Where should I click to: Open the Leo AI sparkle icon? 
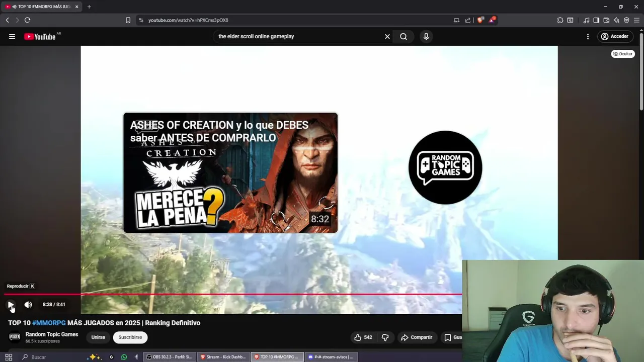click(616, 20)
